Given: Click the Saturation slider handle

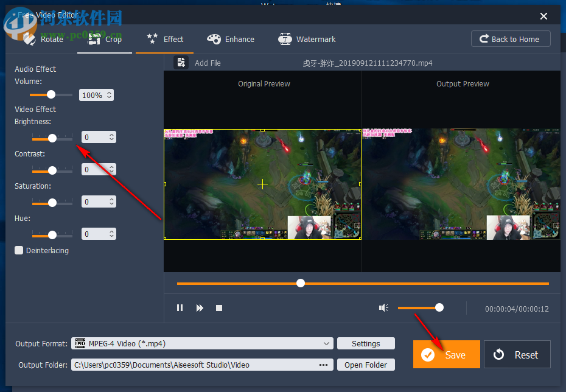Looking at the screenshot, I should [51, 202].
